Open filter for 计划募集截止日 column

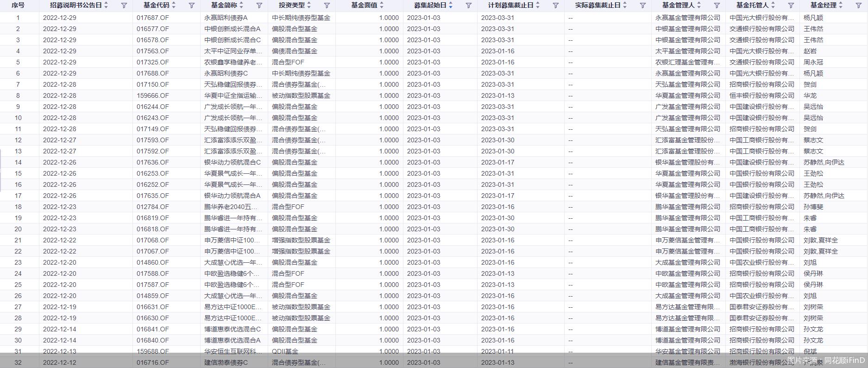pos(555,6)
